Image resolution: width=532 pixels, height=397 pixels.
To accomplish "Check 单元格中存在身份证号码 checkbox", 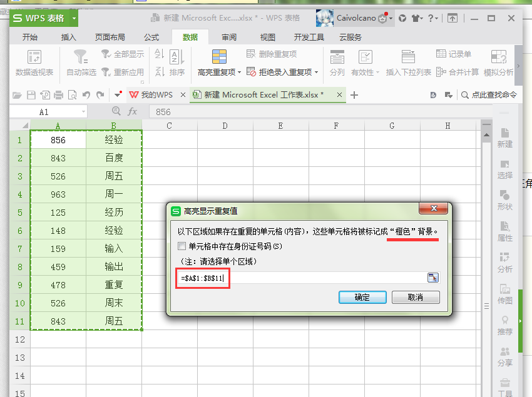I will (182, 246).
